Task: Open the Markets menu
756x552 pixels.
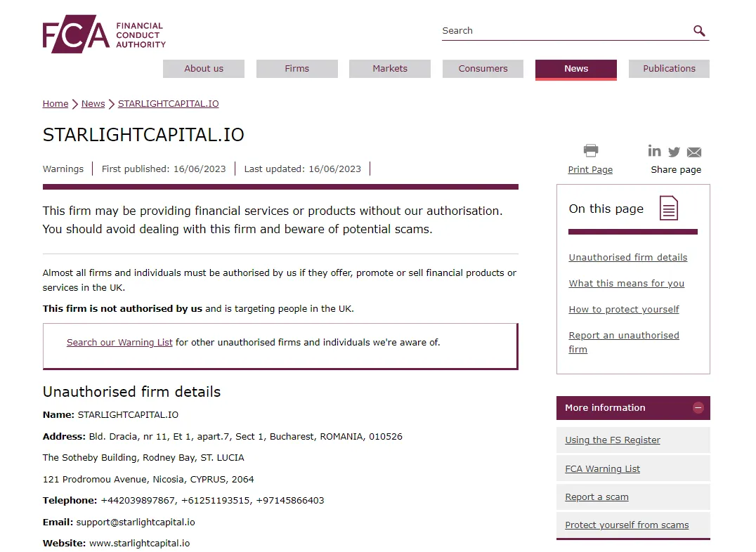Action: [389, 68]
